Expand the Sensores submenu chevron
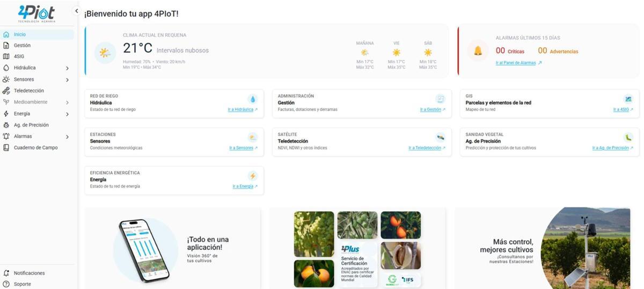This screenshot has height=289, width=644. click(x=67, y=80)
